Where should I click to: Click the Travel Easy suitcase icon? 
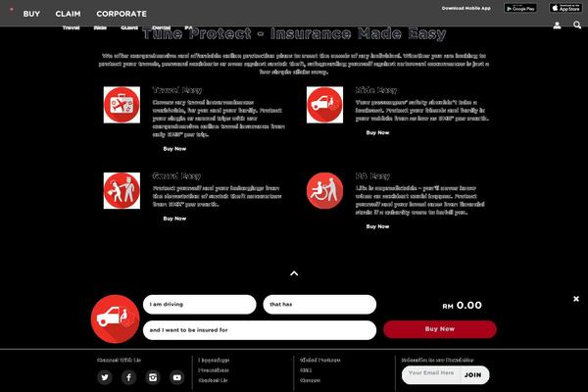[x=122, y=105]
